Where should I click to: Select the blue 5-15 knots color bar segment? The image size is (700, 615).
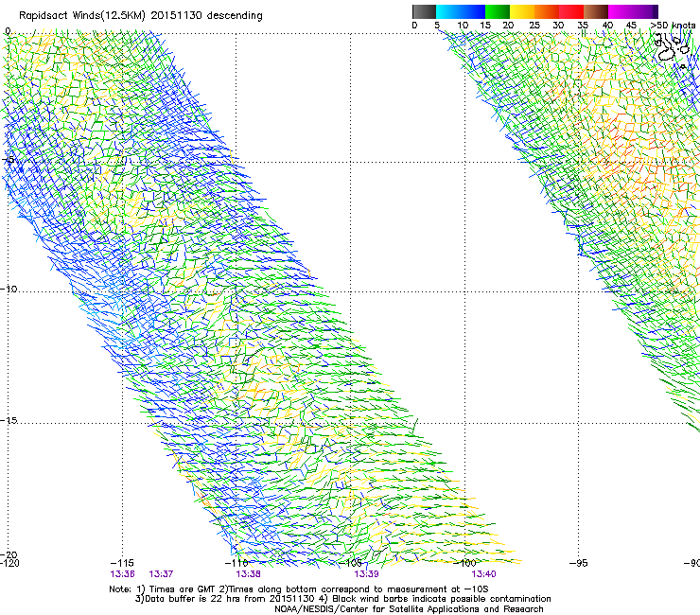click(461, 11)
